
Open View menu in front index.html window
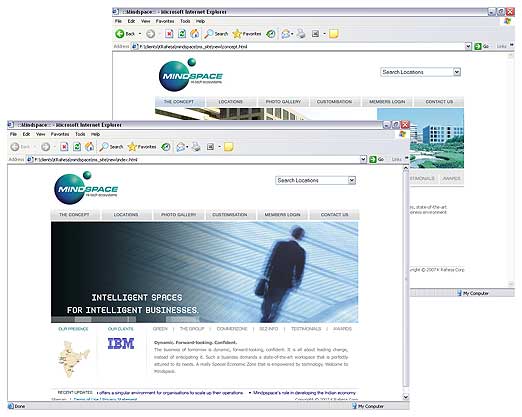41,134
